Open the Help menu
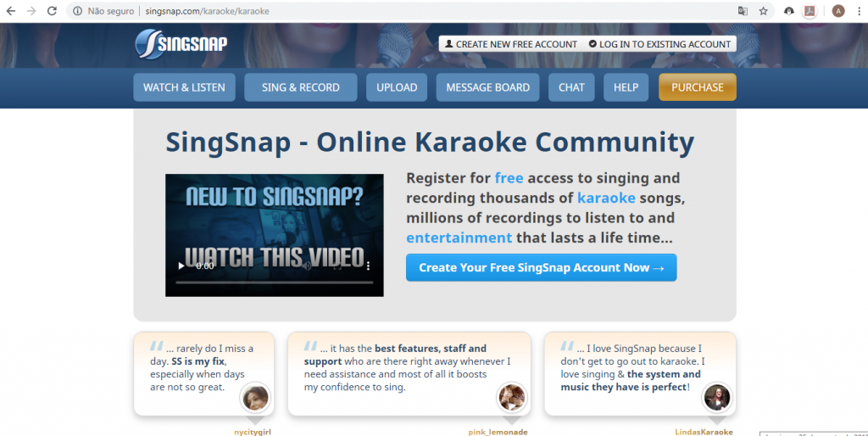The image size is (868, 436). click(x=626, y=87)
